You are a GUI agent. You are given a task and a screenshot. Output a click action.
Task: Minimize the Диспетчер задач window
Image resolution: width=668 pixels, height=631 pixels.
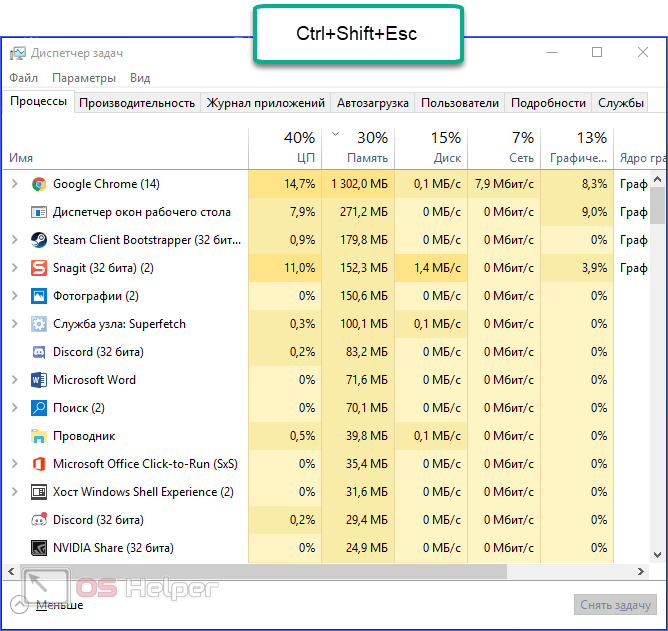(x=552, y=52)
